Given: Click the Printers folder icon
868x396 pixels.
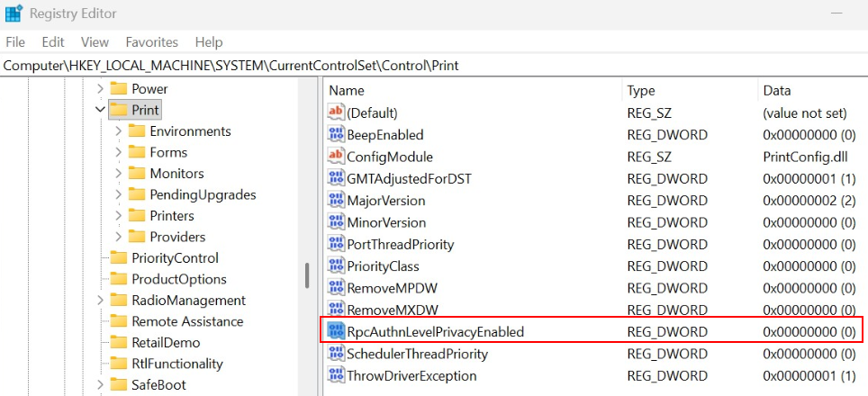Looking at the screenshot, I should (x=137, y=216).
